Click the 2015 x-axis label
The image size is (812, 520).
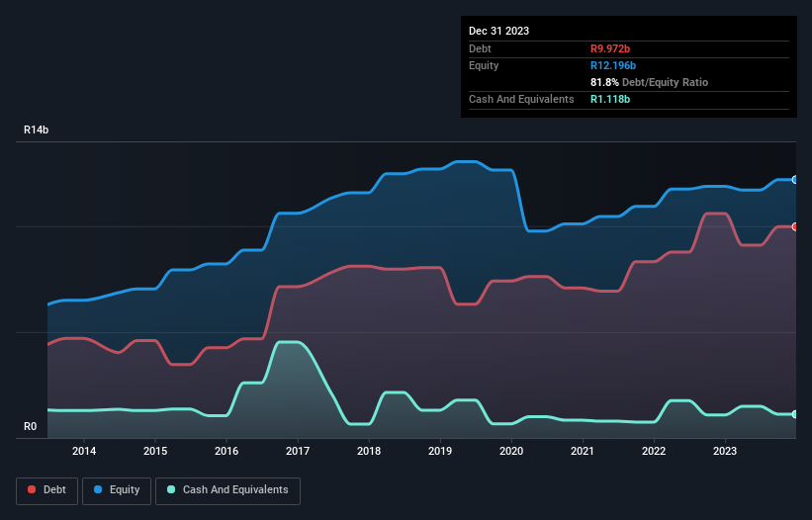coord(155,451)
